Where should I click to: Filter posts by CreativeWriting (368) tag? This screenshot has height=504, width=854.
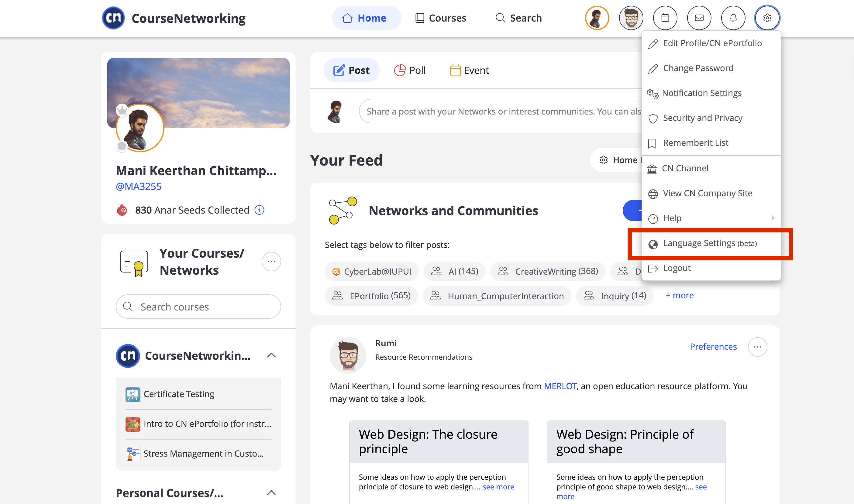[x=548, y=271]
